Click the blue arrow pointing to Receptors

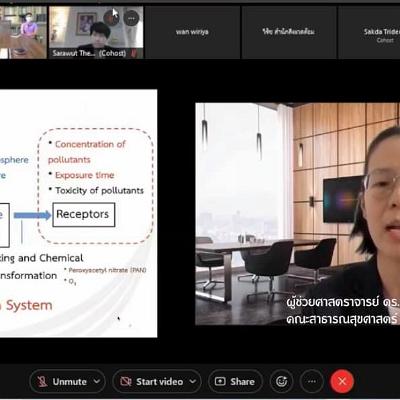(x=32, y=215)
